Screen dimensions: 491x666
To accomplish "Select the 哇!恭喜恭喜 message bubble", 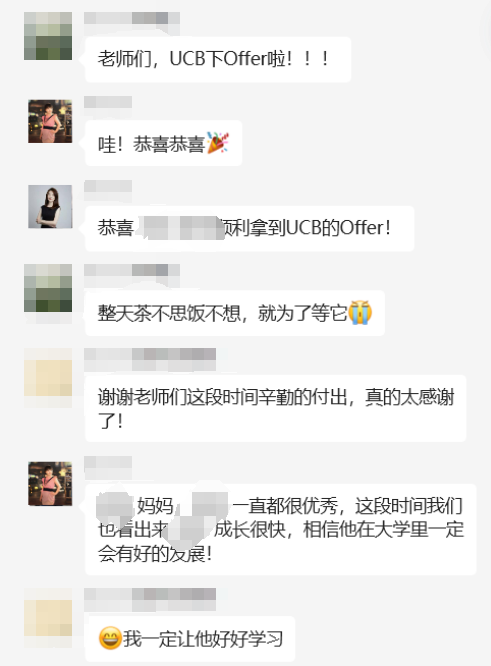I will tap(164, 143).
